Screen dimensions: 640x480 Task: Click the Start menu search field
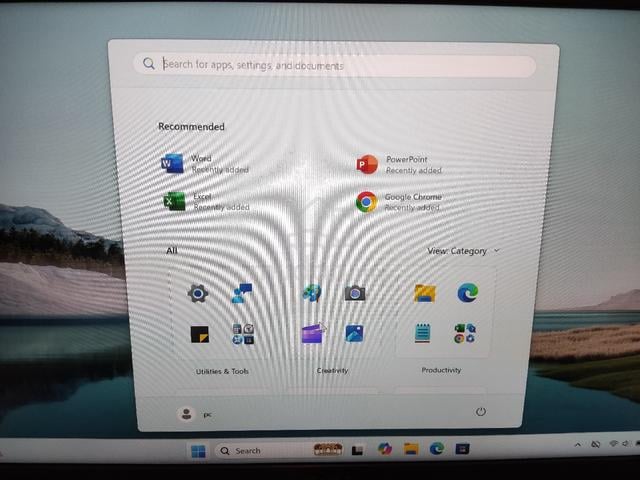click(x=334, y=65)
